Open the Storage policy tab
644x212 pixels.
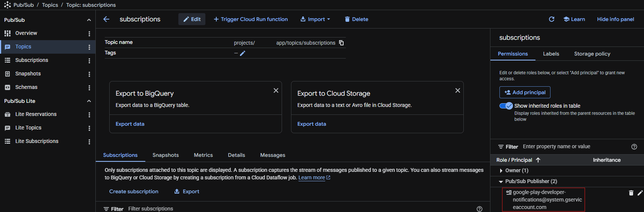tap(592, 54)
